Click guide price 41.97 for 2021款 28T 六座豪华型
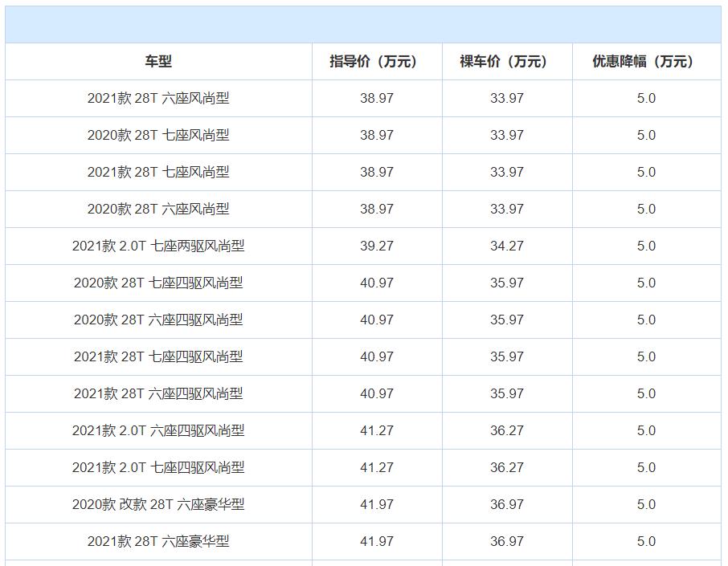This screenshot has height=566, width=728. [x=377, y=541]
